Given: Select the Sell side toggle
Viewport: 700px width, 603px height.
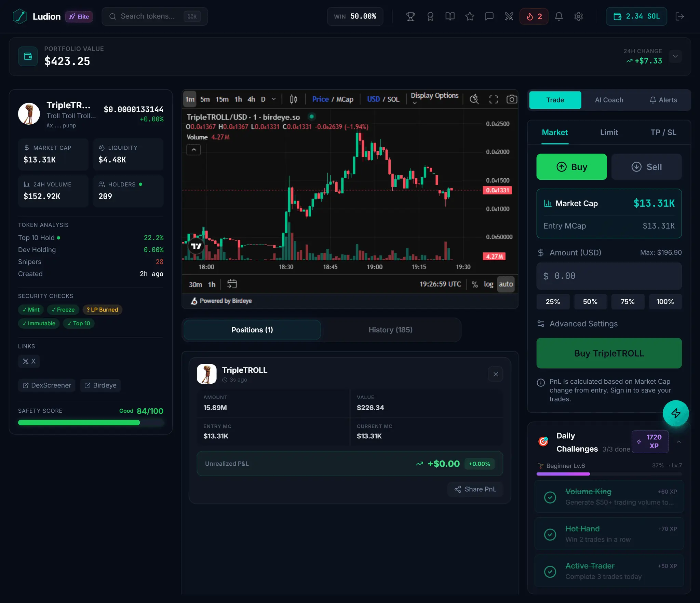Looking at the screenshot, I should [x=646, y=167].
